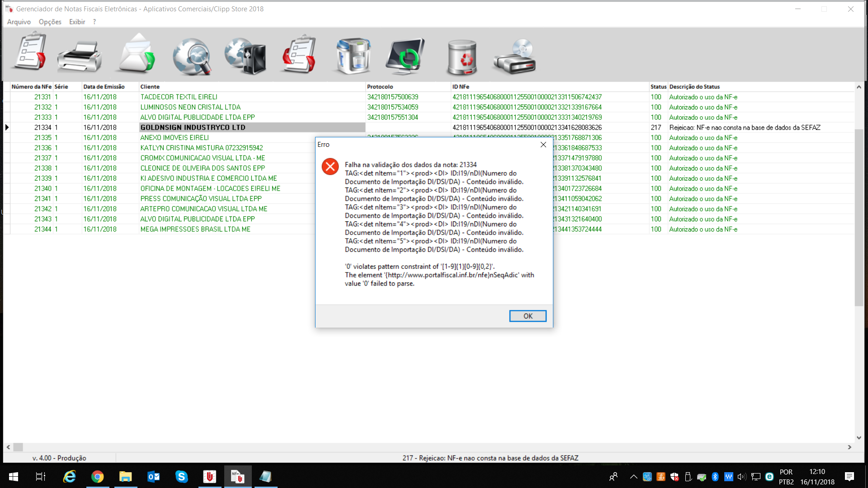Click the red error icon in dialog
Screen dimensions: 868x488
click(x=330, y=166)
